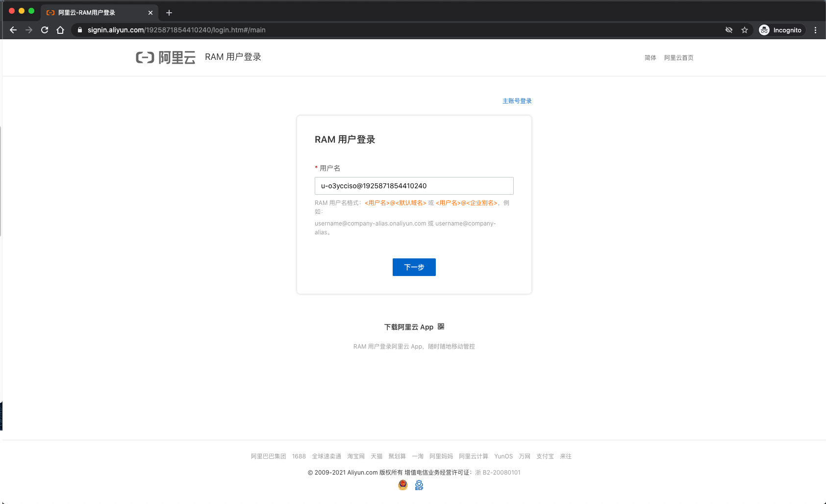Click the 阿里云 logo in the header
826x504 pixels.
(x=166, y=57)
